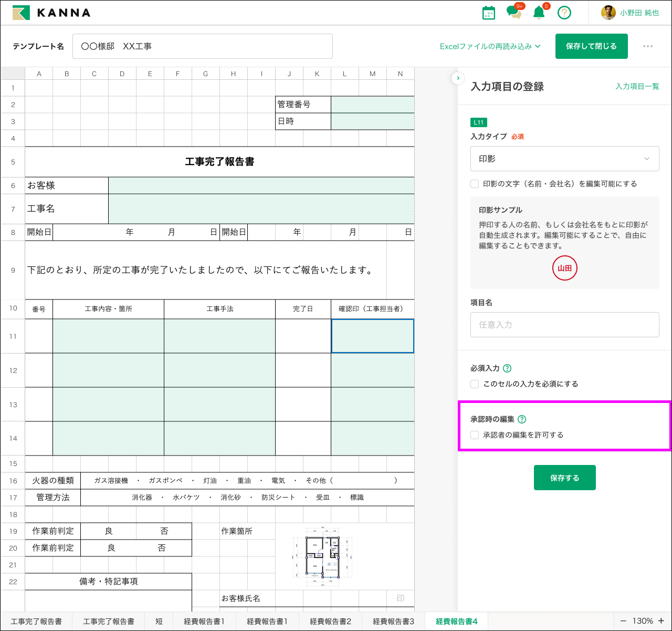
Task: Click the help question mark icon
Action: click(564, 13)
